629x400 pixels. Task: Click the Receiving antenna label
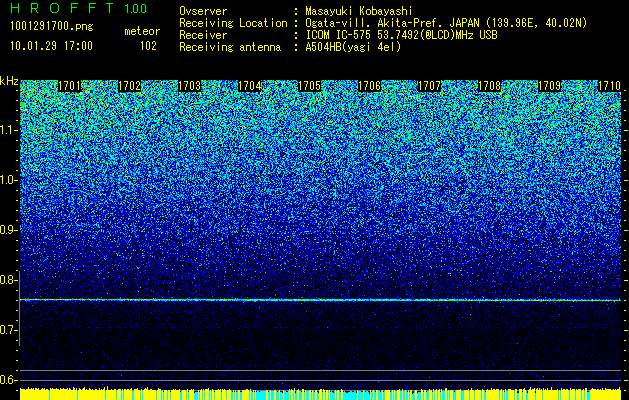[x=230, y=47]
